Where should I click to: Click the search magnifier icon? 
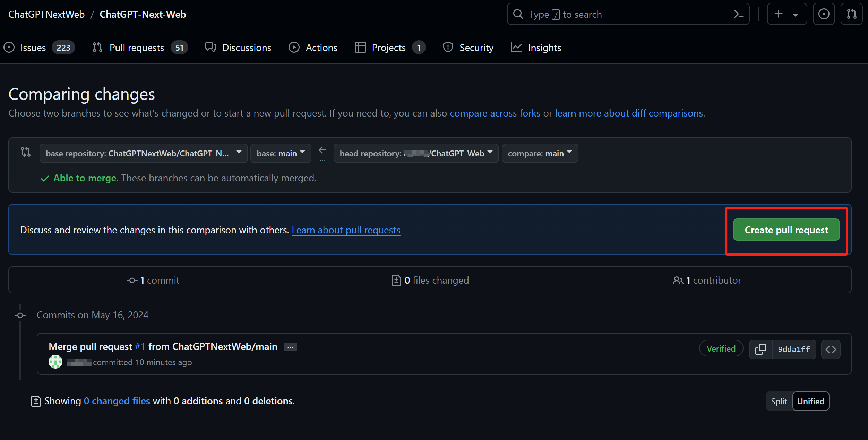pyautogui.click(x=518, y=14)
